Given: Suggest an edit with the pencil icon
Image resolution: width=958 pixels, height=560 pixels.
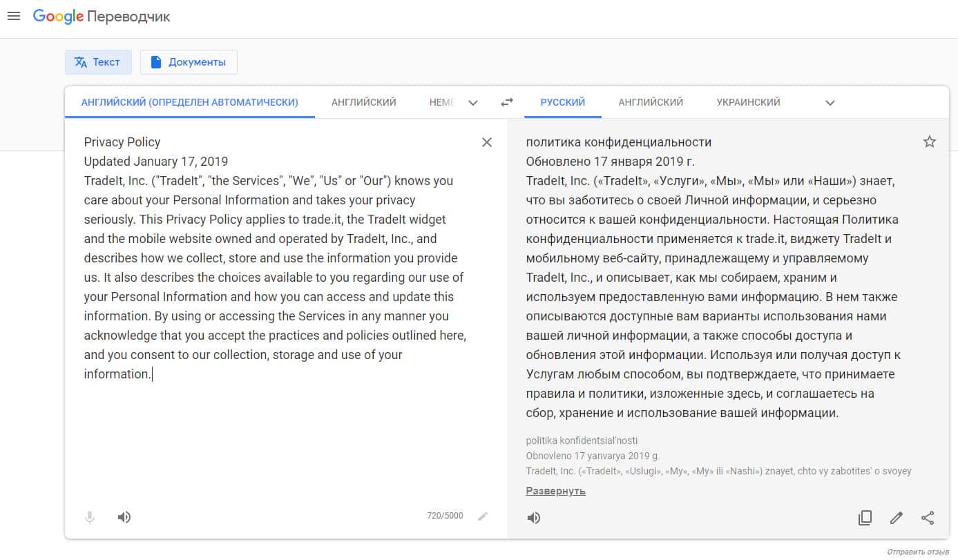Looking at the screenshot, I should pyautogui.click(x=897, y=518).
